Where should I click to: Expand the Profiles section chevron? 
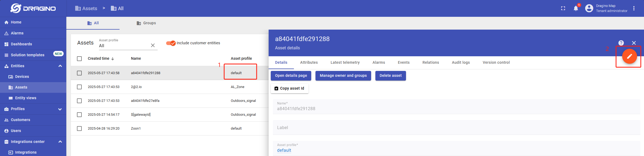click(60, 109)
